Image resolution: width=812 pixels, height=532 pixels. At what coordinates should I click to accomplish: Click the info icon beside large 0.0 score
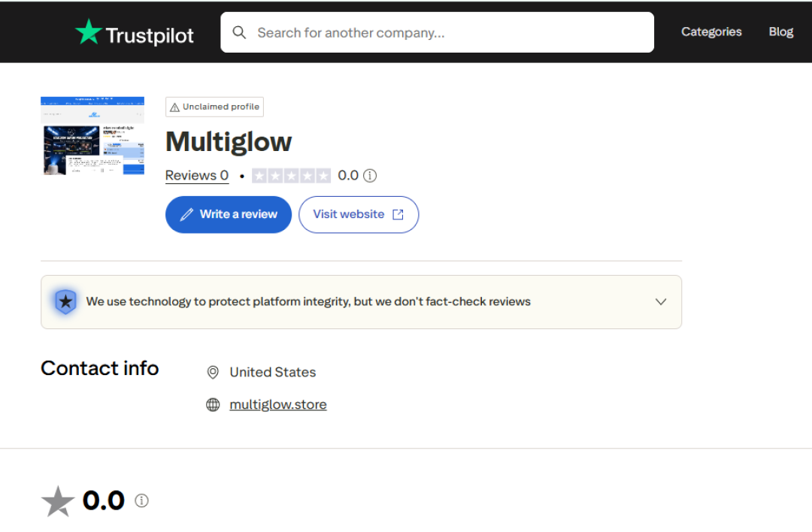coord(141,500)
